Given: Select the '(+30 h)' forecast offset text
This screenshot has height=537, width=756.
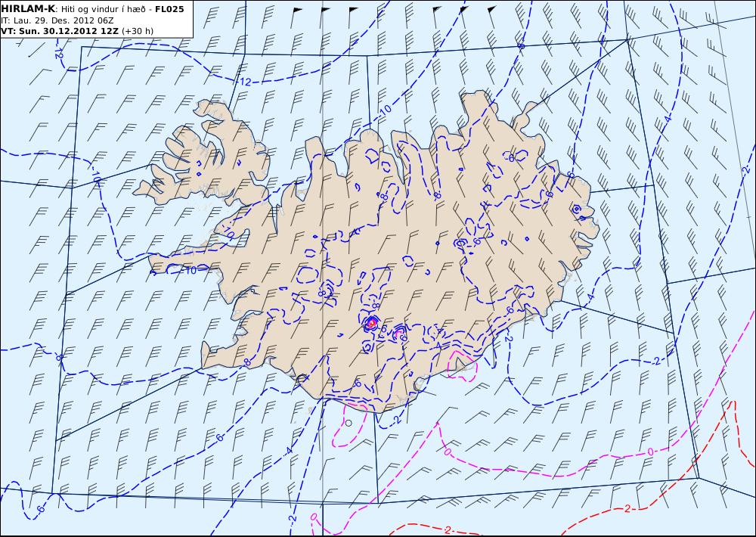Looking at the screenshot, I should 138,31.
